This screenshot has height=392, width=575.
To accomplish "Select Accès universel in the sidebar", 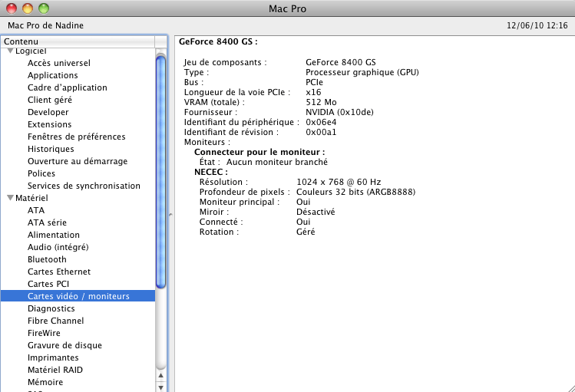I will pyautogui.click(x=58, y=63).
